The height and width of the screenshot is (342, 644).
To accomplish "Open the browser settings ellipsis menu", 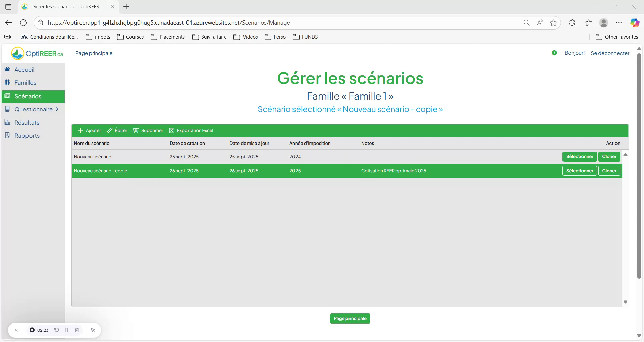I will (619, 22).
